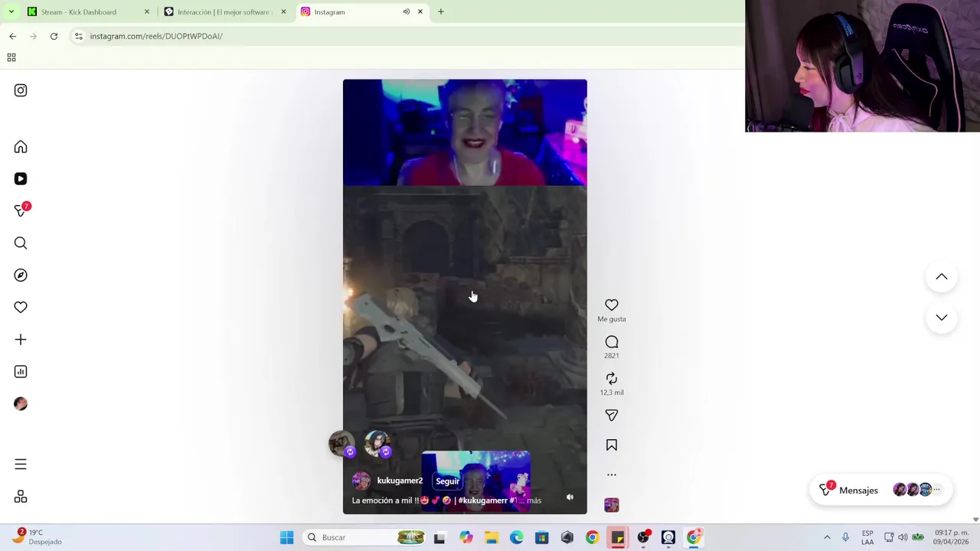Open tab search dropdown arrow

point(11,12)
